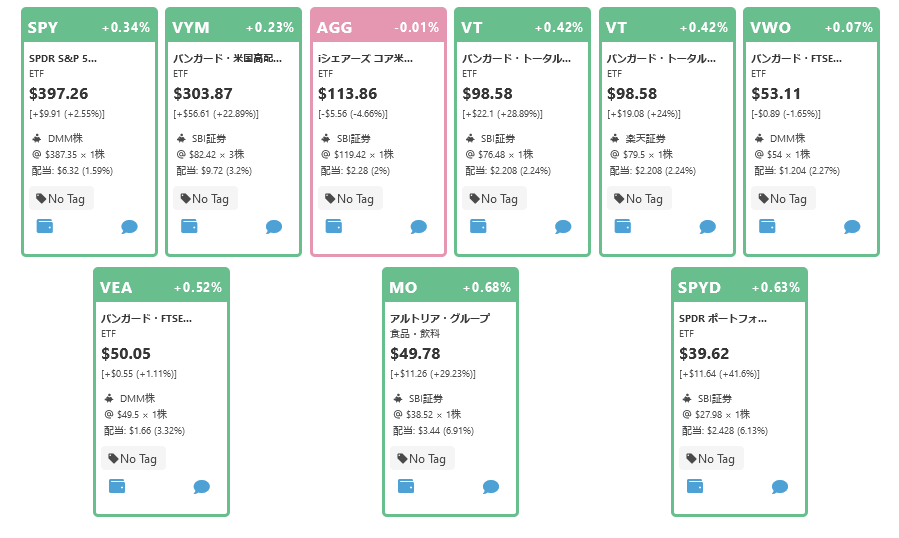
Task: Click the SPDR S&P 5... fund name
Action: (x=63, y=58)
